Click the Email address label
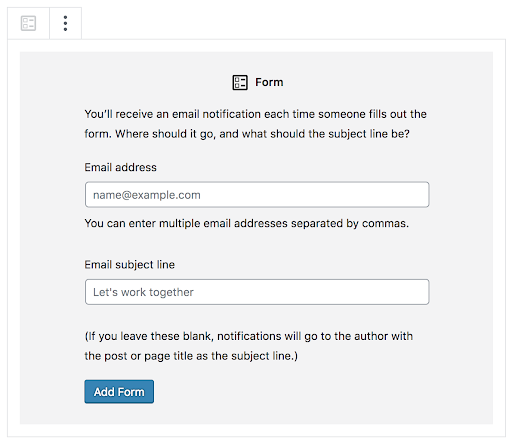The height and width of the screenshot is (445, 512). [120, 167]
